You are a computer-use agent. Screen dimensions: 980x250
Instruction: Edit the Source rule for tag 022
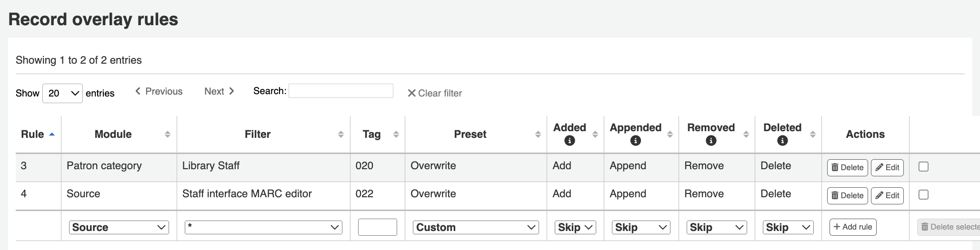tap(887, 195)
